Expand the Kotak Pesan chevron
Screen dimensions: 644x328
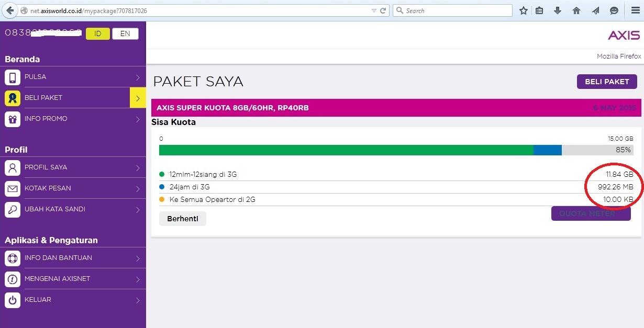pos(138,189)
